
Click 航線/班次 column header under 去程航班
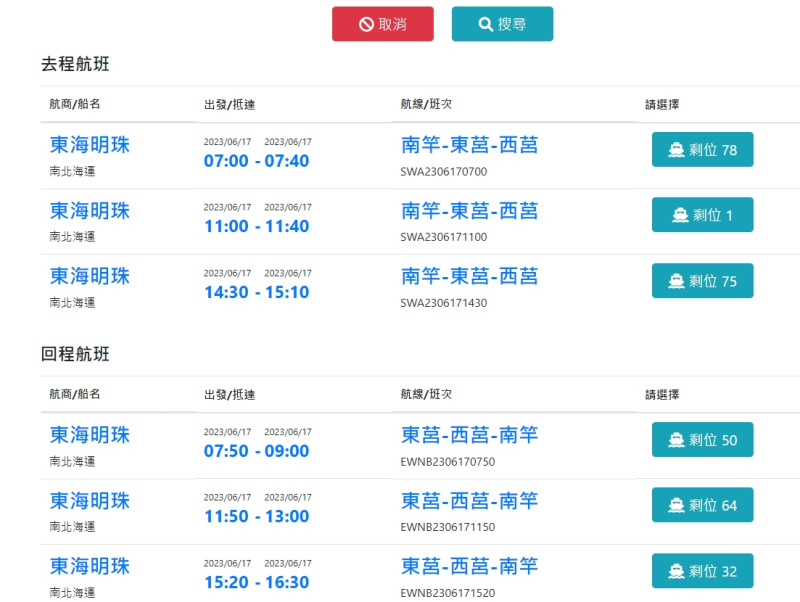pos(432,104)
